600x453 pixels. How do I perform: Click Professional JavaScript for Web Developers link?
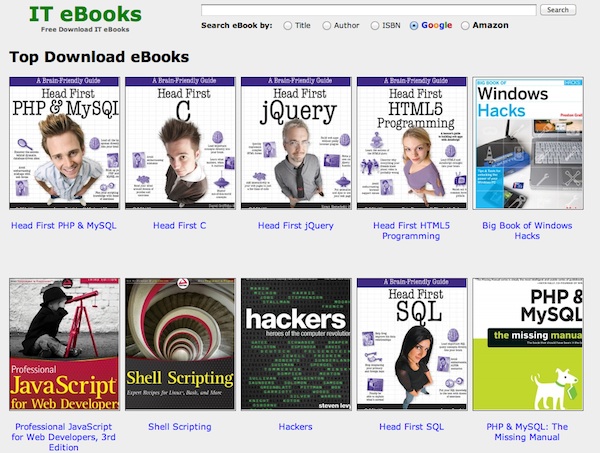[x=64, y=437]
